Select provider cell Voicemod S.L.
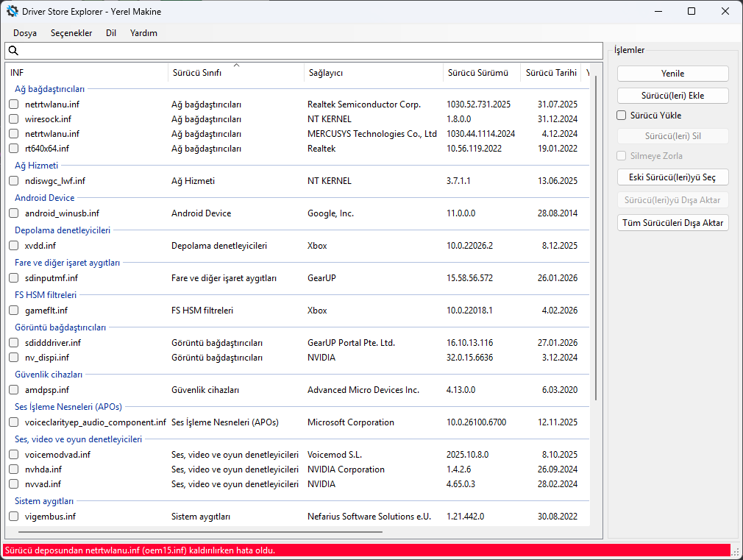This screenshot has height=560, width=743. pos(335,454)
